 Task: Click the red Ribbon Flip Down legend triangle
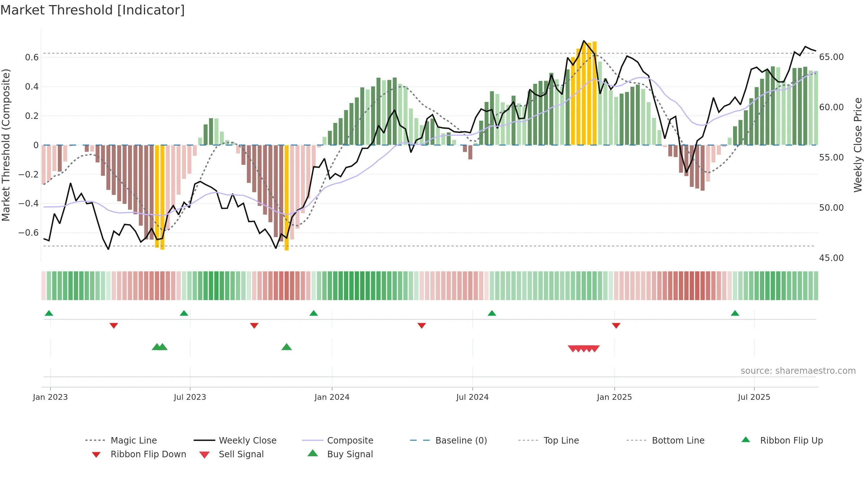pyautogui.click(x=96, y=455)
